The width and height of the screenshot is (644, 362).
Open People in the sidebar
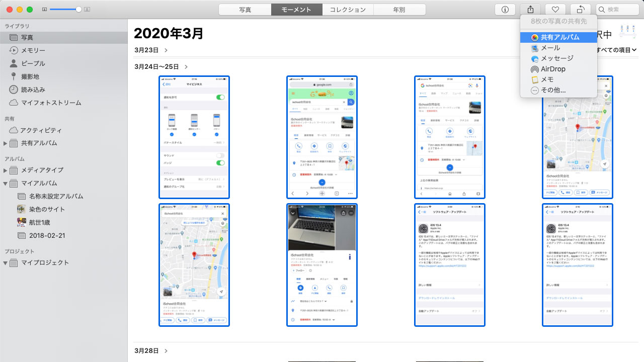[x=33, y=63]
